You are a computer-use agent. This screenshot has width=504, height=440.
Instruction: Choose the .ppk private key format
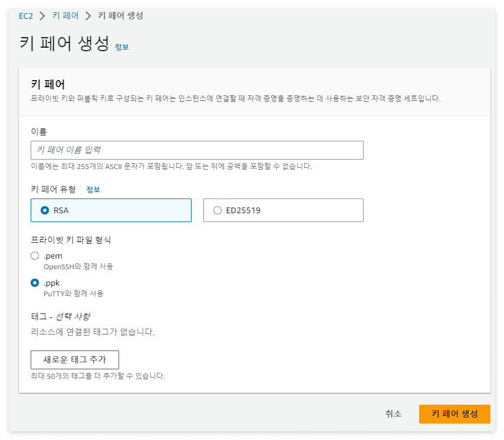[35, 283]
